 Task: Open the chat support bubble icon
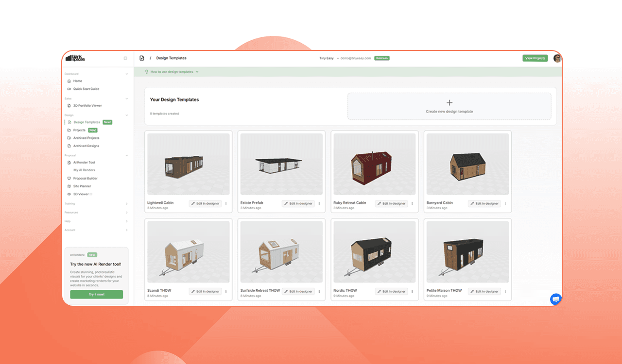pos(556,299)
